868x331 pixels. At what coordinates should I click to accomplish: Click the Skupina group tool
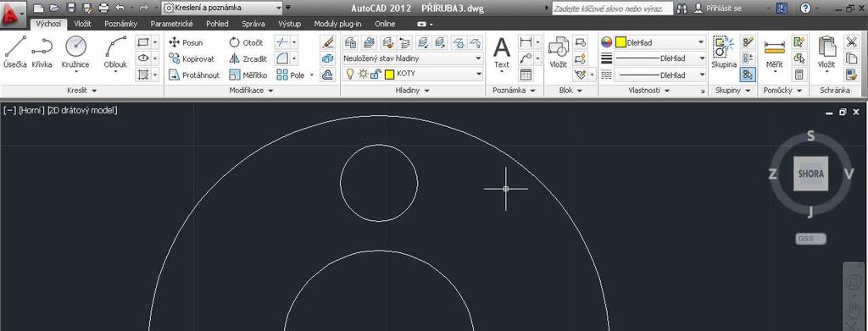pyautogui.click(x=724, y=52)
